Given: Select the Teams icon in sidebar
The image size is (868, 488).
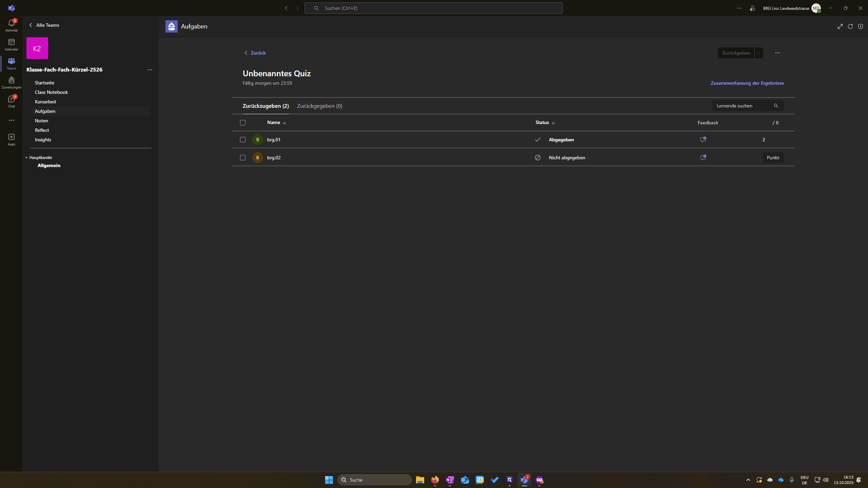Looking at the screenshot, I should pyautogui.click(x=12, y=63).
